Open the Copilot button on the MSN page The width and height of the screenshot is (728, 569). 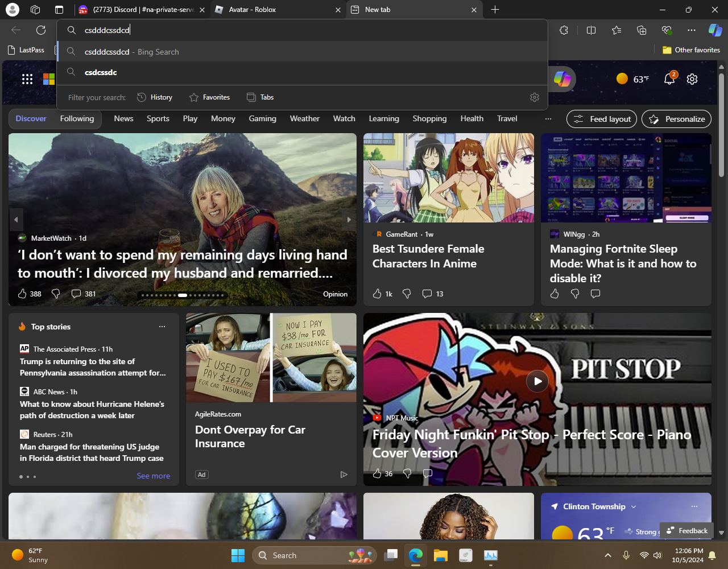pos(561,79)
